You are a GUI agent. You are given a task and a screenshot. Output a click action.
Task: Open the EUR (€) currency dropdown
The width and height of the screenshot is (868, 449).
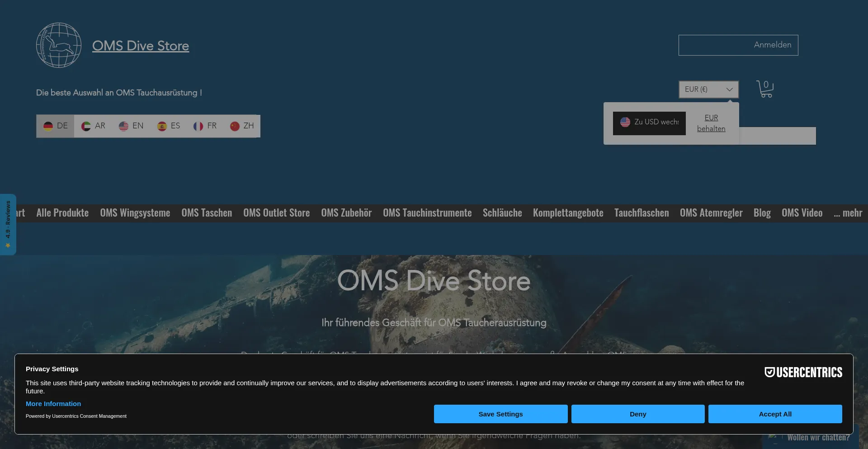click(708, 89)
